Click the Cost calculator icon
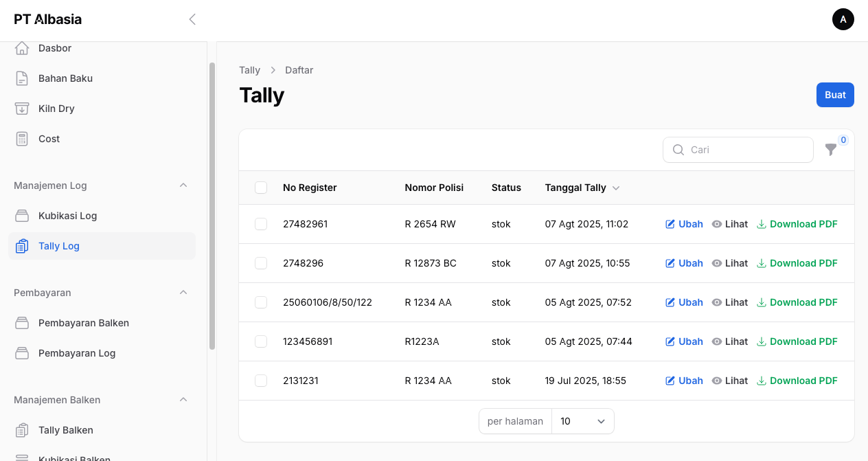This screenshot has width=868, height=461. (x=22, y=139)
